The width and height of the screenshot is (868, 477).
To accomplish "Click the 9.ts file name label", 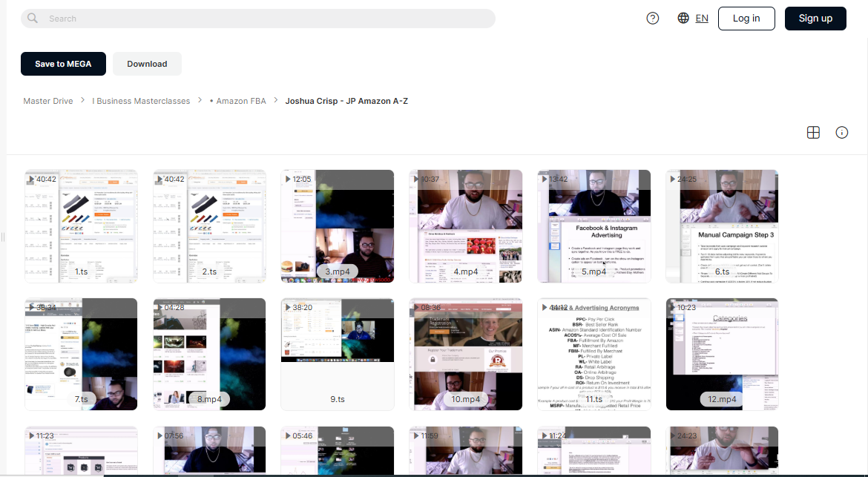I will coord(337,399).
